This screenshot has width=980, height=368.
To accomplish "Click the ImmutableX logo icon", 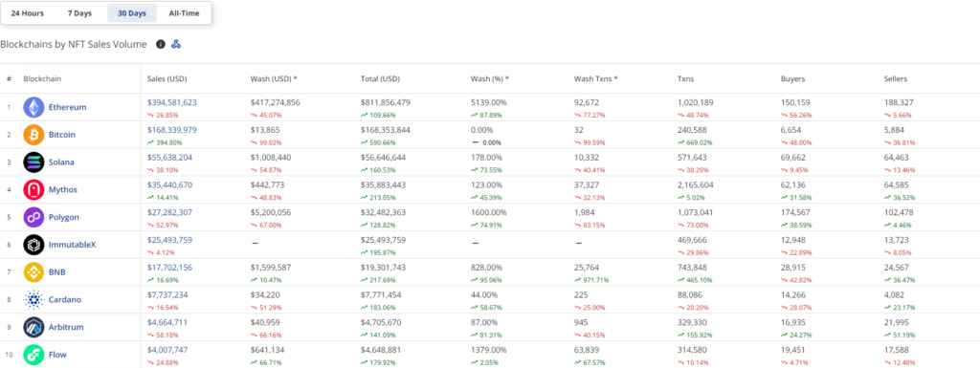I will pos(33,245).
